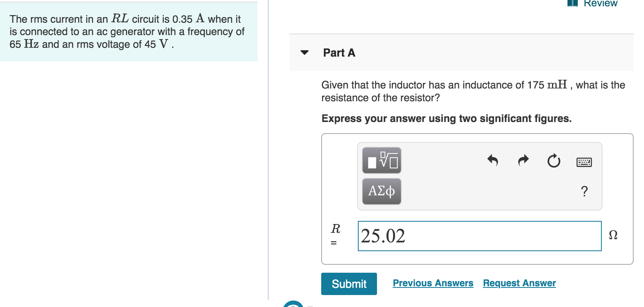The width and height of the screenshot is (644, 307).
Task: Reset the answer field contents
Action: click(554, 161)
